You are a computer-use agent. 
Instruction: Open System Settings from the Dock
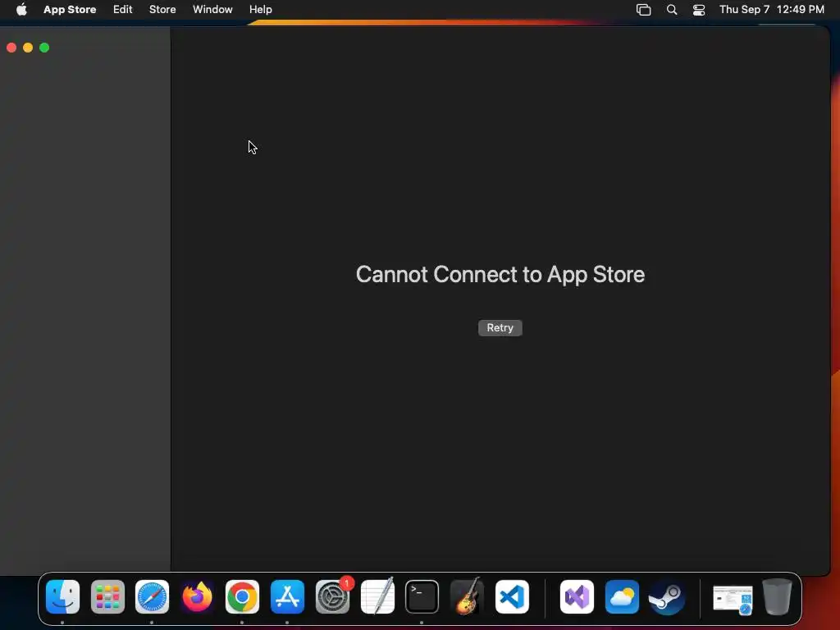point(333,597)
